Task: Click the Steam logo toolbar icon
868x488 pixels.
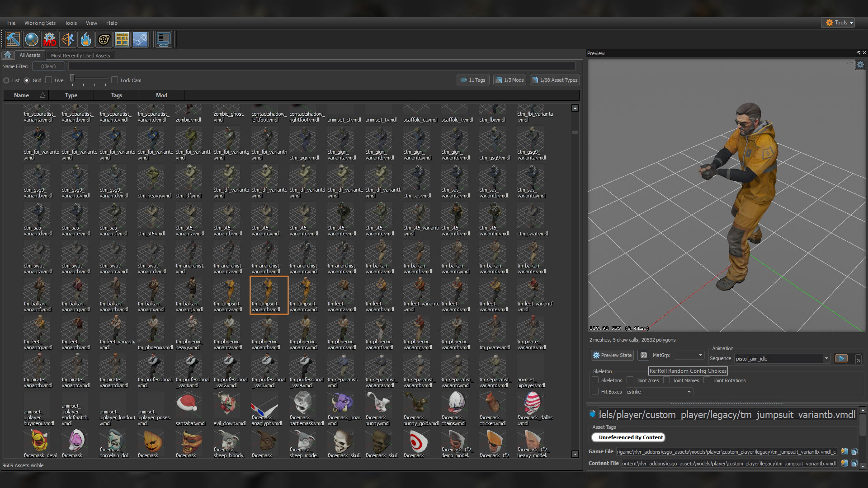Action: 140,40
